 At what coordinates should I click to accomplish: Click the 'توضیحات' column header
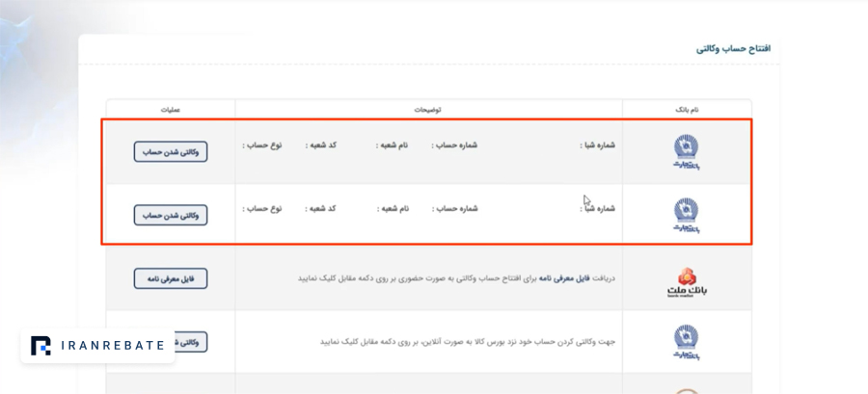428,110
